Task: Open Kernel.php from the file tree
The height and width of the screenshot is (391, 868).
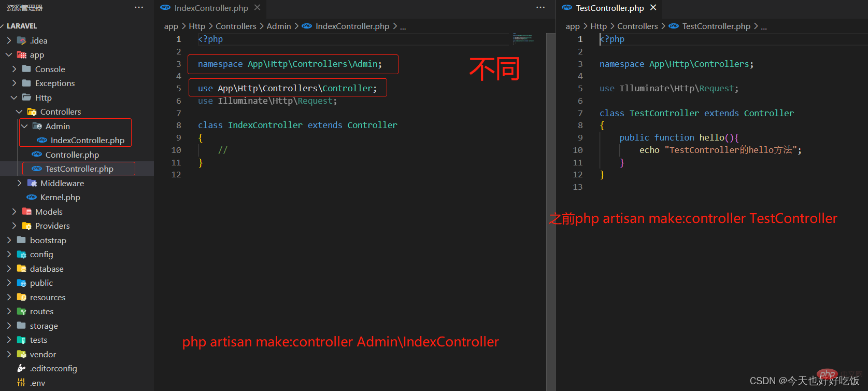Action: click(x=60, y=198)
